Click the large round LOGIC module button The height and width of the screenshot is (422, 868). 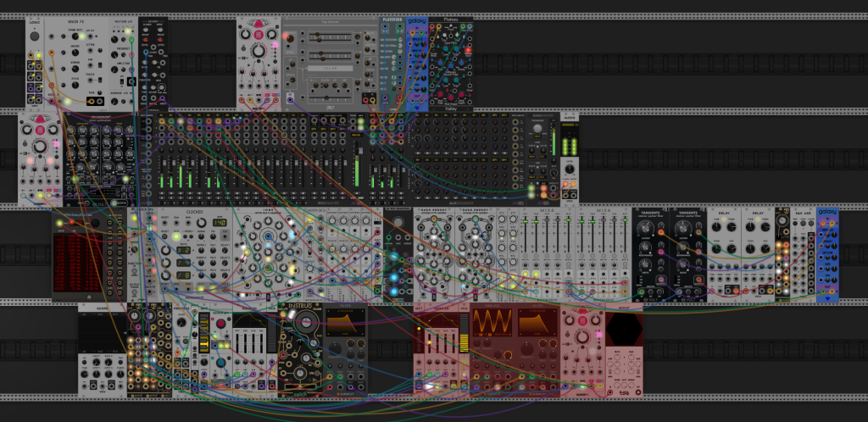tap(34, 36)
